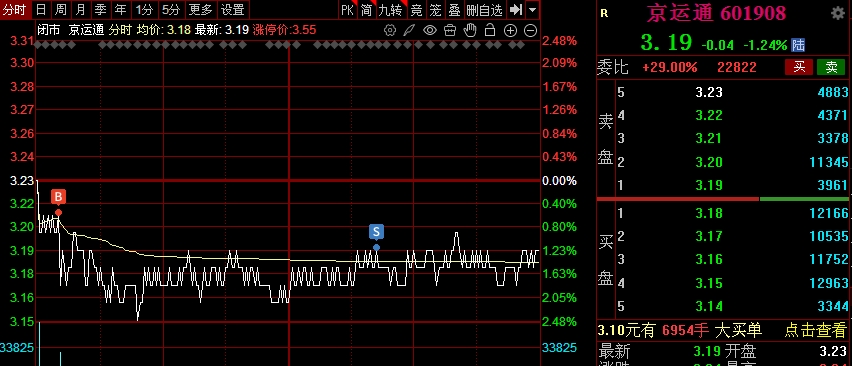Expand the toolbar dropdown arrow

tap(532, 9)
